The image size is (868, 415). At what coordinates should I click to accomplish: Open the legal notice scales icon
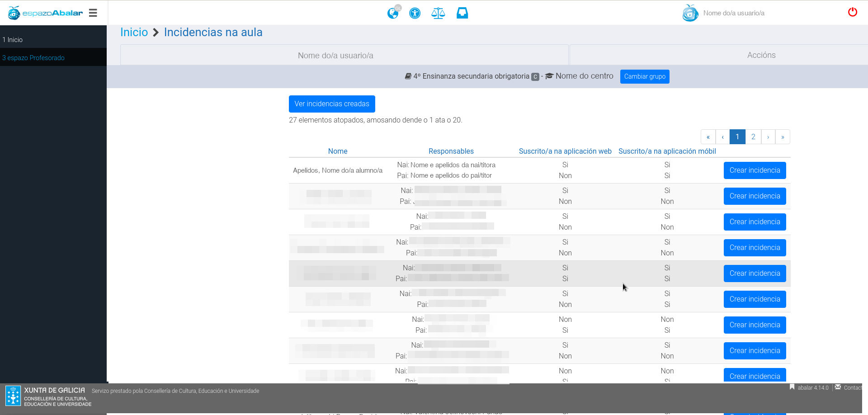coord(438,13)
